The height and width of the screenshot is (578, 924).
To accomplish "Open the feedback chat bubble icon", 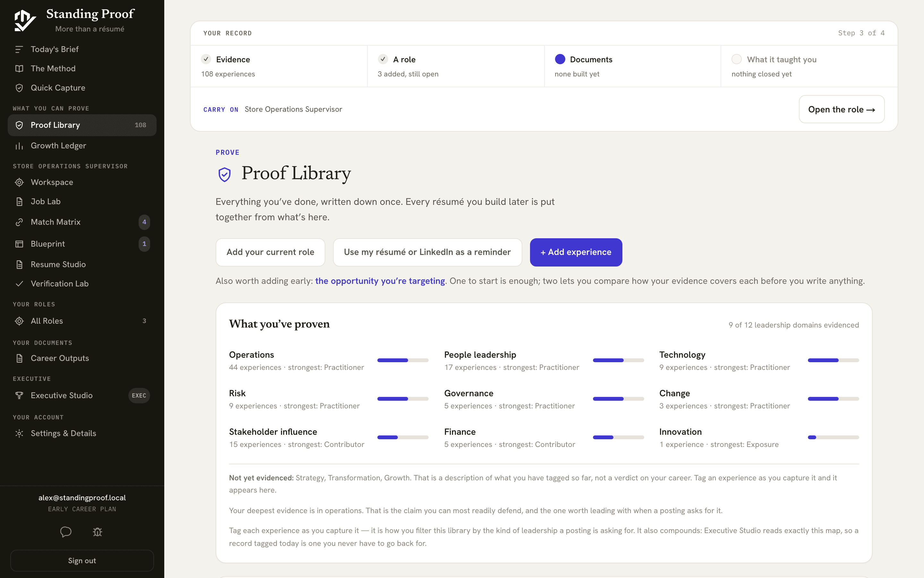I will coord(66,532).
